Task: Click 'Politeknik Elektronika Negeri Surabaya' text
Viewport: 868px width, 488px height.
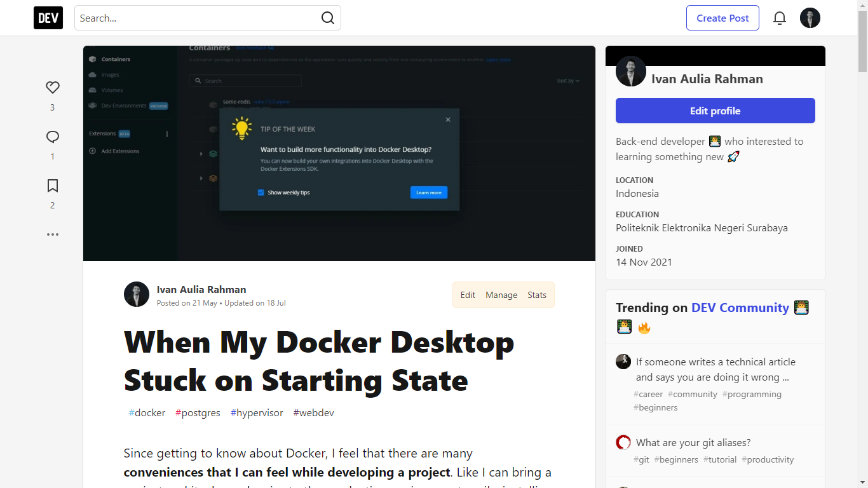Action: (x=702, y=227)
